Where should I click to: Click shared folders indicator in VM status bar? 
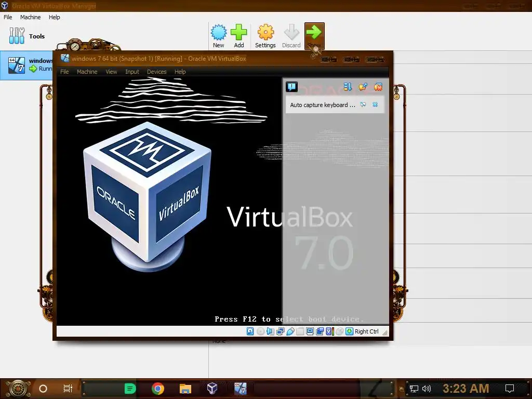click(x=300, y=331)
